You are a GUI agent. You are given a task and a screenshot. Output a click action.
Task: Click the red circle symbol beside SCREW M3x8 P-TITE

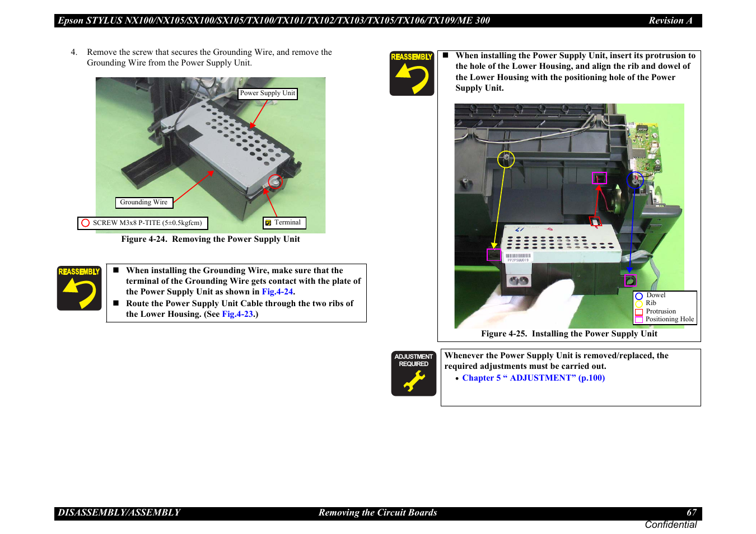tap(85, 223)
